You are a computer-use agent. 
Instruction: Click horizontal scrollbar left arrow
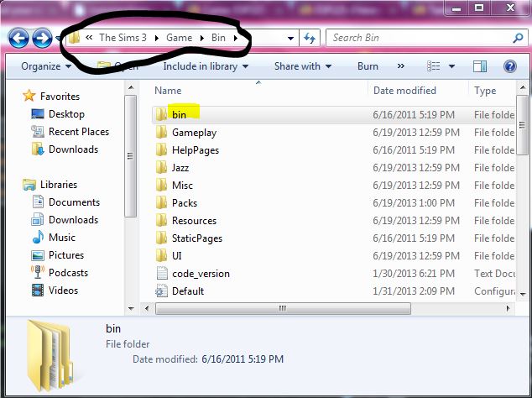pyautogui.click(x=147, y=309)
